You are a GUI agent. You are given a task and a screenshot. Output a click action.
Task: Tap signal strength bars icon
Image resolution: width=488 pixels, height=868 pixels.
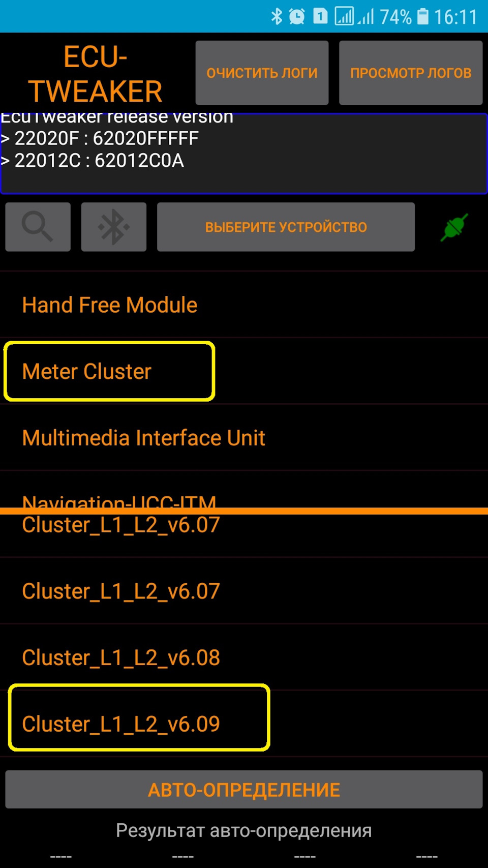[366, 16]
